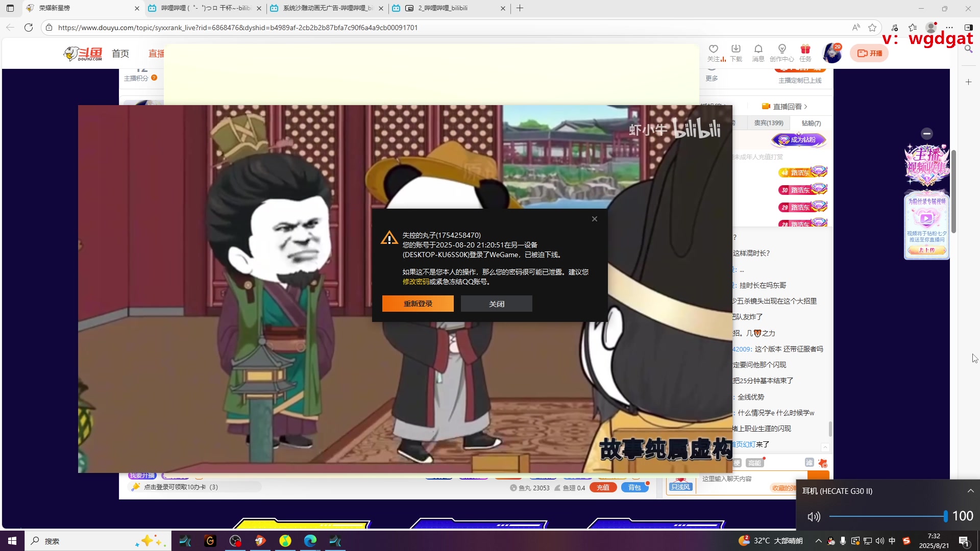The image size is (980, 551).
Task: Click the Sogou input method tray icon
Action: 906,541
